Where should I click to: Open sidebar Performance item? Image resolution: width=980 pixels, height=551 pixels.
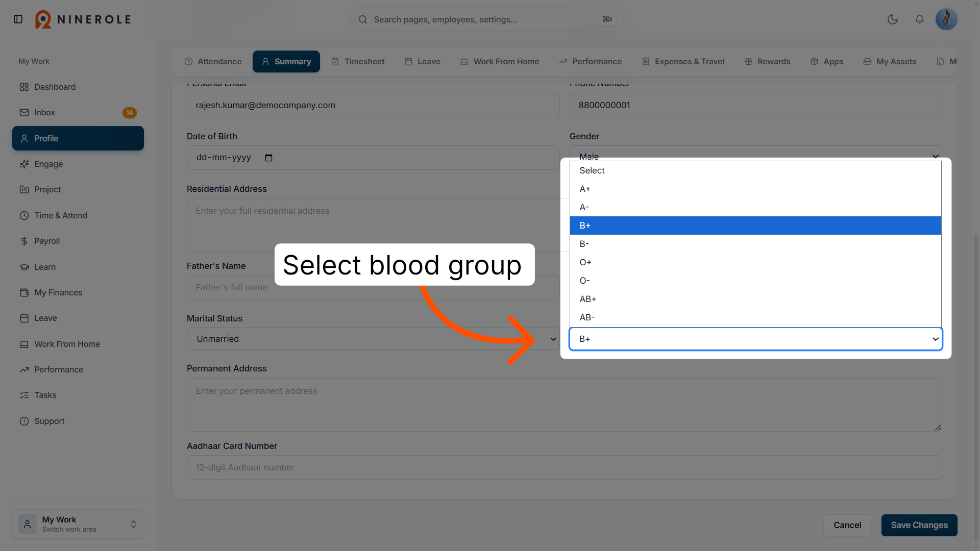click(78, 369)
